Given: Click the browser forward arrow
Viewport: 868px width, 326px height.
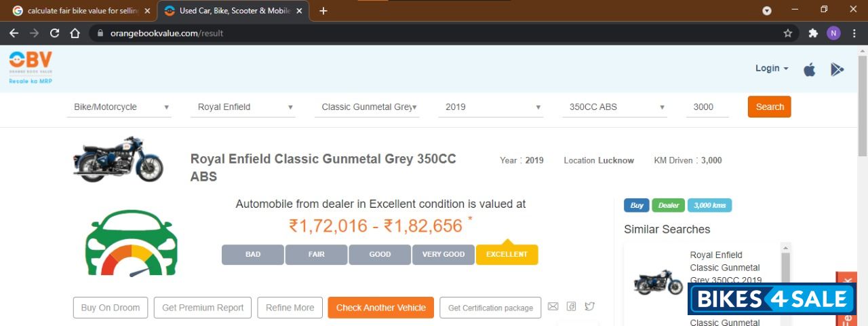Looking at the screenshot, I should [34, 33].
